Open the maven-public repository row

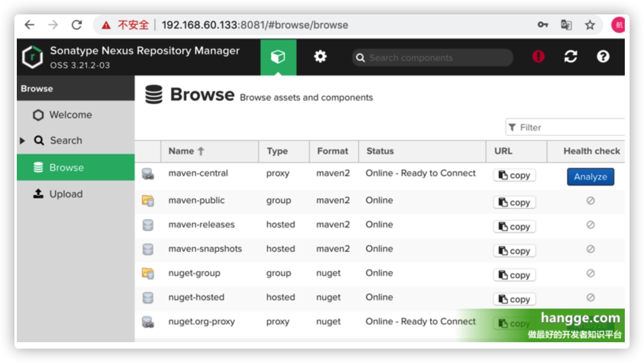pos(380,201)
